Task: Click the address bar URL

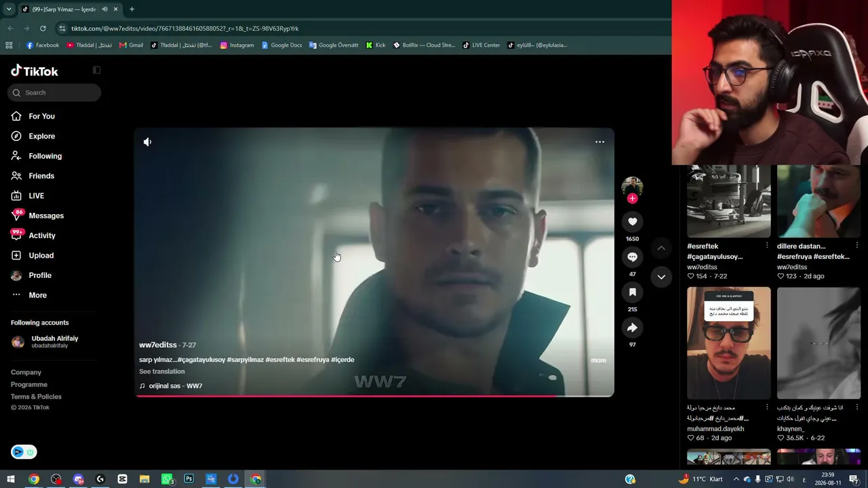Action: pyautogui.click(x=185, y=28)
